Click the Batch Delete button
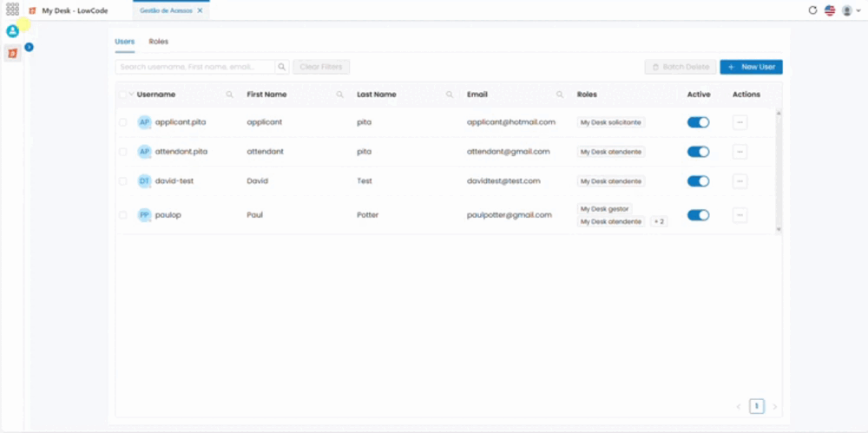 tap(681, 67)
